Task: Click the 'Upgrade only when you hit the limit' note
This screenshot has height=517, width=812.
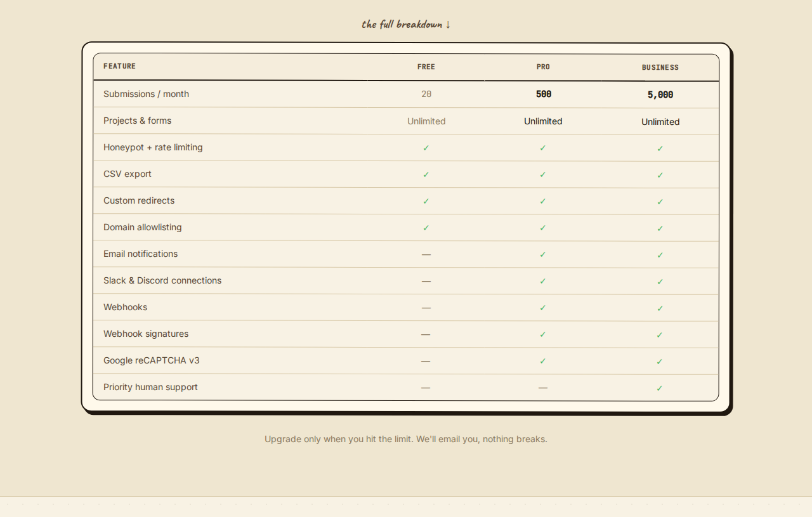Action: [x=406, y=439]
